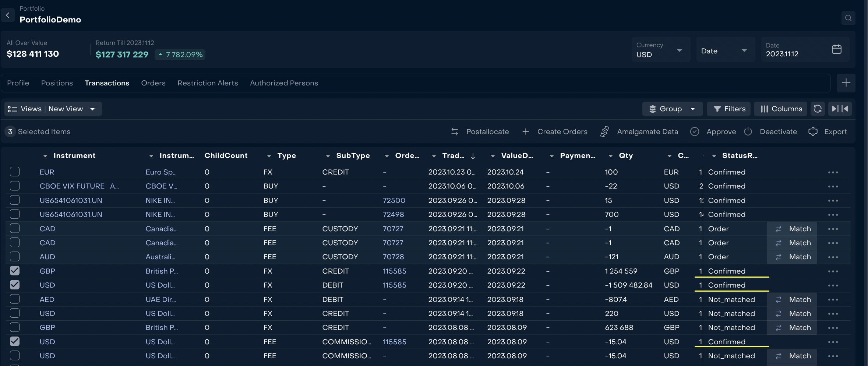868x366 pixels.
Task: Check the NIKE 72500 order row
Action: coord(15,200)
